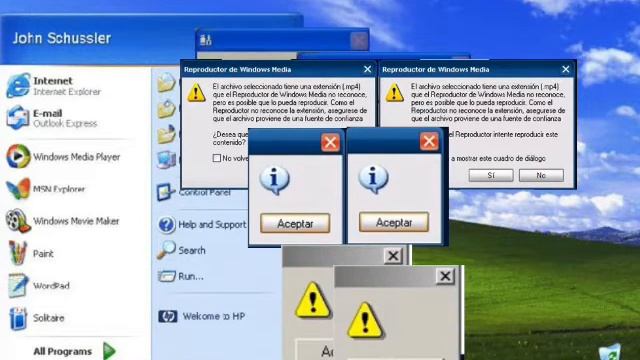Click the Sí button in right Media dialog
Screen dimensions: 640x360
pyautogui.click(x=491, y=175)
